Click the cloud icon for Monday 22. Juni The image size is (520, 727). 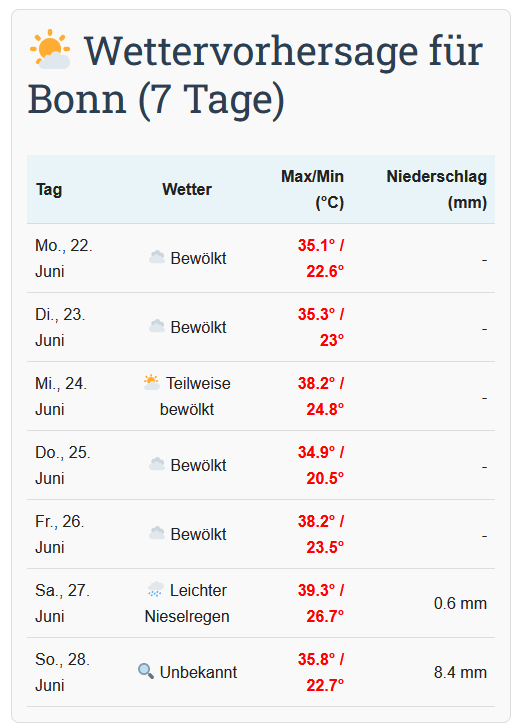tap(157, 257)
